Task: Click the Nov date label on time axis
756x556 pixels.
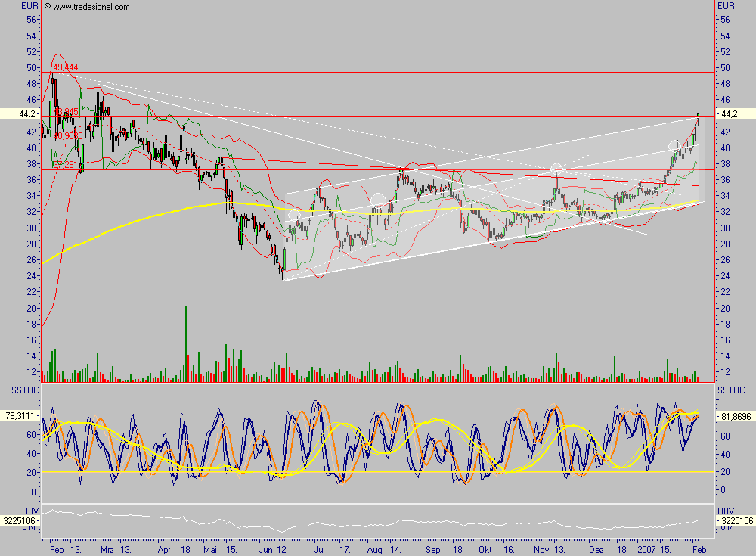Action: pos(541,550)
